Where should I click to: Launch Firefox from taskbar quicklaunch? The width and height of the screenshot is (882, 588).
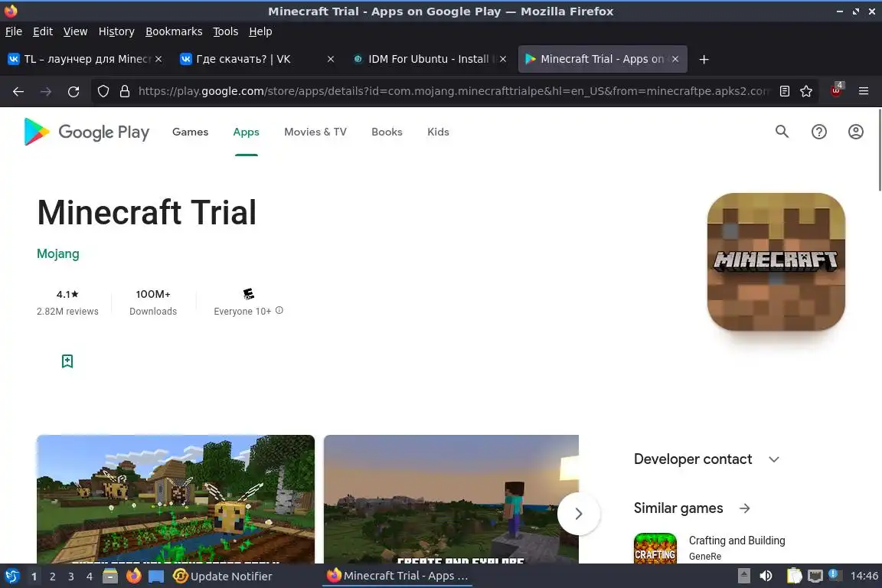click(133, 577)
